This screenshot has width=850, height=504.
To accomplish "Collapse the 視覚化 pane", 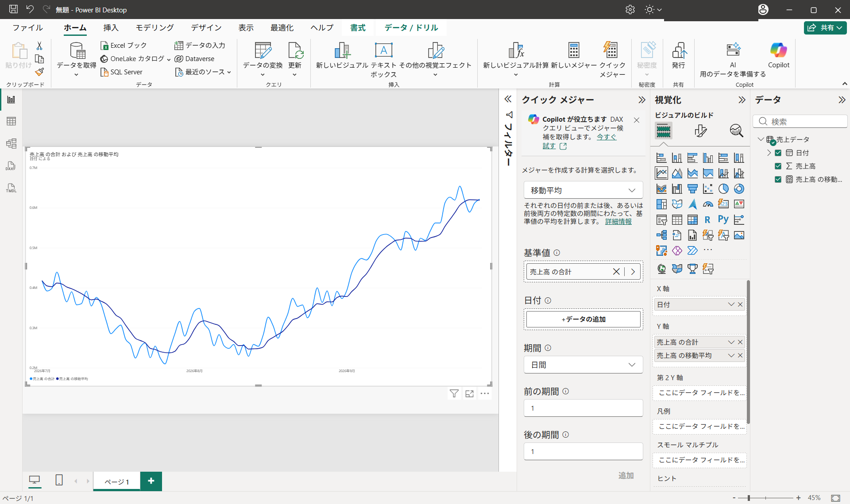I will tap(742, 100).
